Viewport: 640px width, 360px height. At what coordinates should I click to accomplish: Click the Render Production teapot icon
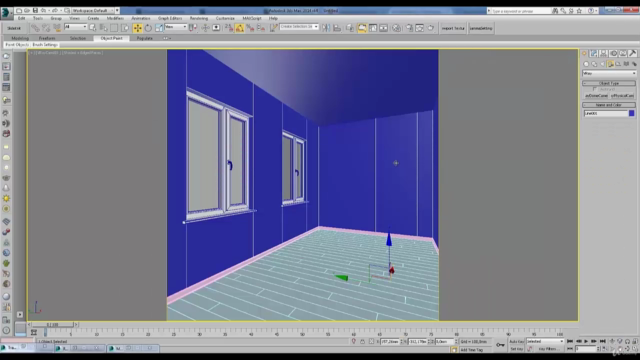pyautogui.click(x=431, y=28)
